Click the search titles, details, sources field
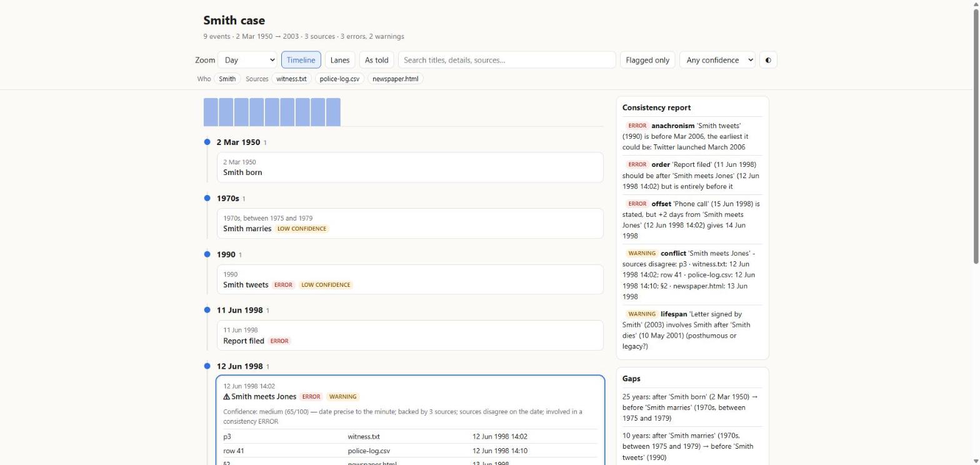Screen dimensions: 980x465 [x=507, y=60]
